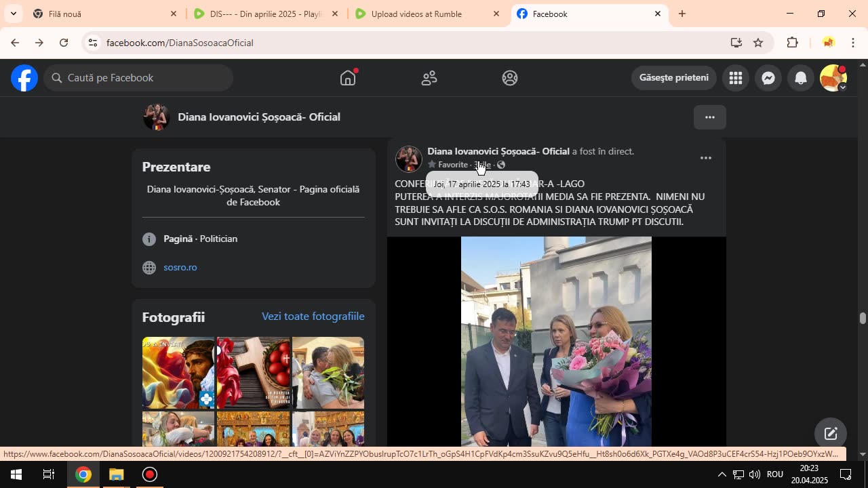Click Vezi toate fotografiile link
The height and width of the screenshot is (488, 868).
click(x=313, y=317)
